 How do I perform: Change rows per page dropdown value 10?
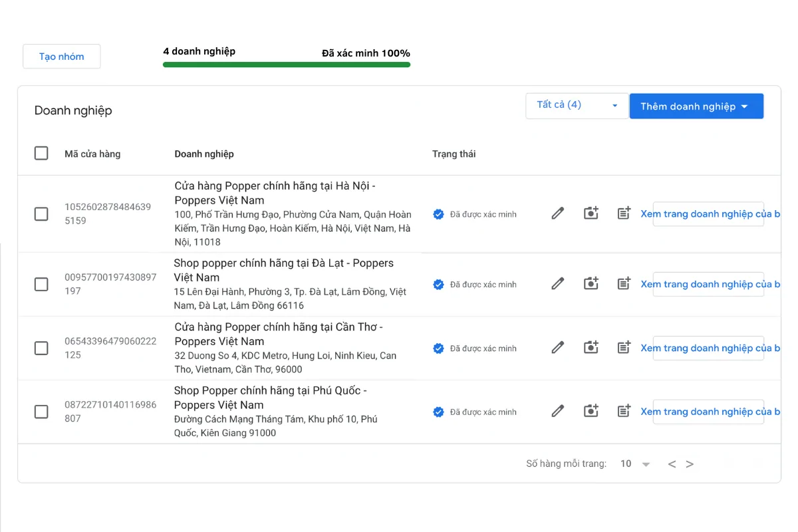tap(634, 464)
